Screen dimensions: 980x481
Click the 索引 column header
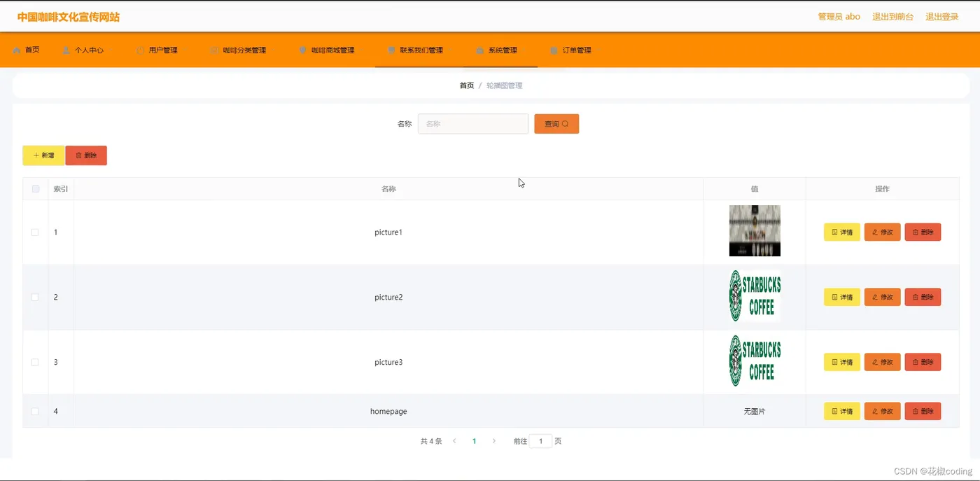tap(61, 189)
